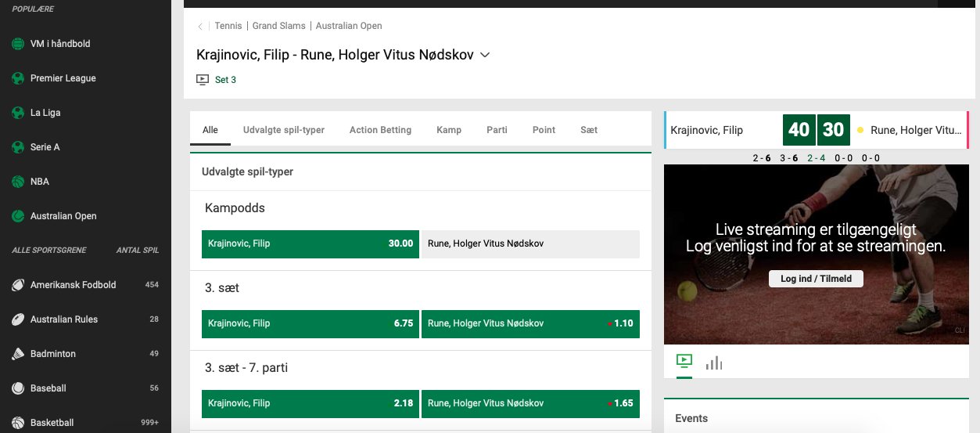Select the live stream video icon below player
The image size is (980, 433).
(684, 361)
